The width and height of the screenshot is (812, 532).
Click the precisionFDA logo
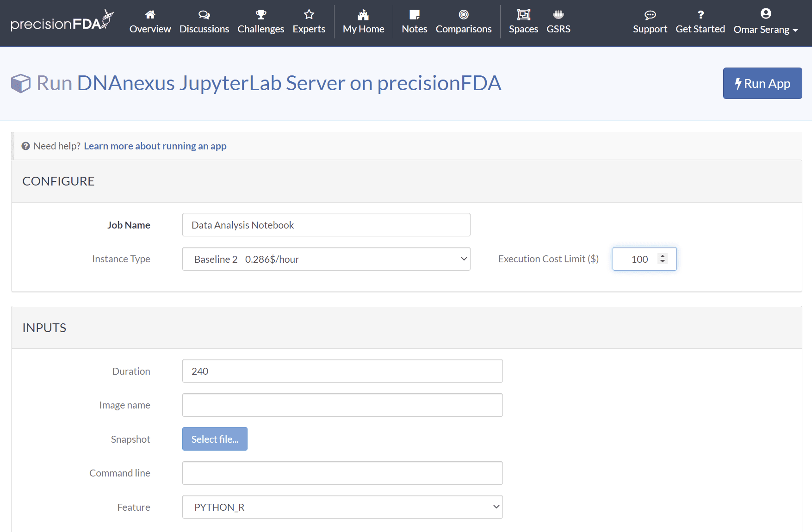click(x=62, y=21)
